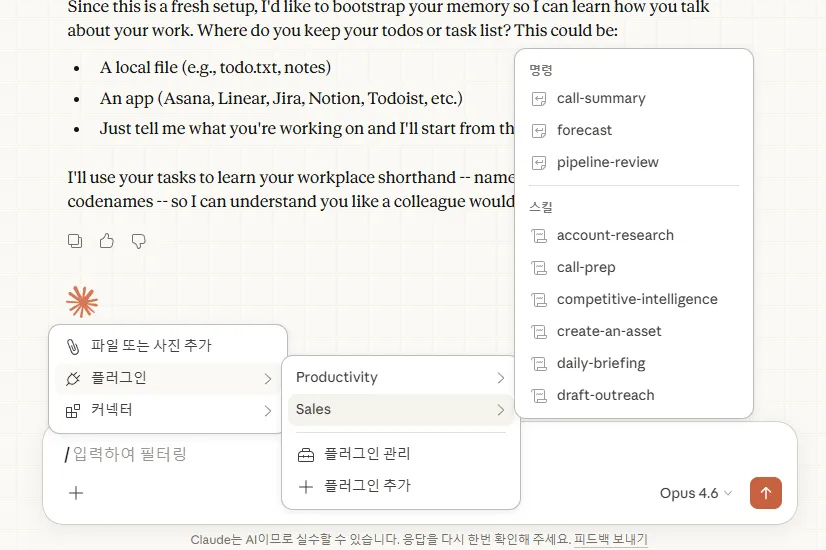Click the connector grid icon beside 커넥터
Viewport: 826px width, 550px height.
point(73,410)
